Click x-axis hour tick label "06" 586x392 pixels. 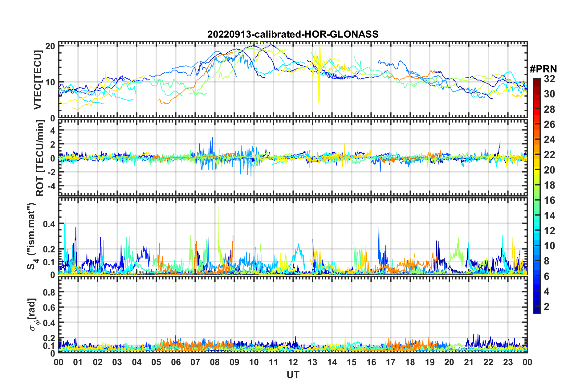(x=176, y=362)
